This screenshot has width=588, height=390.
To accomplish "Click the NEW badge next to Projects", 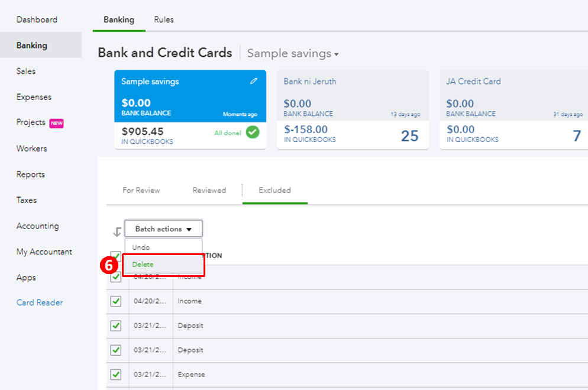I will point(57,123).
